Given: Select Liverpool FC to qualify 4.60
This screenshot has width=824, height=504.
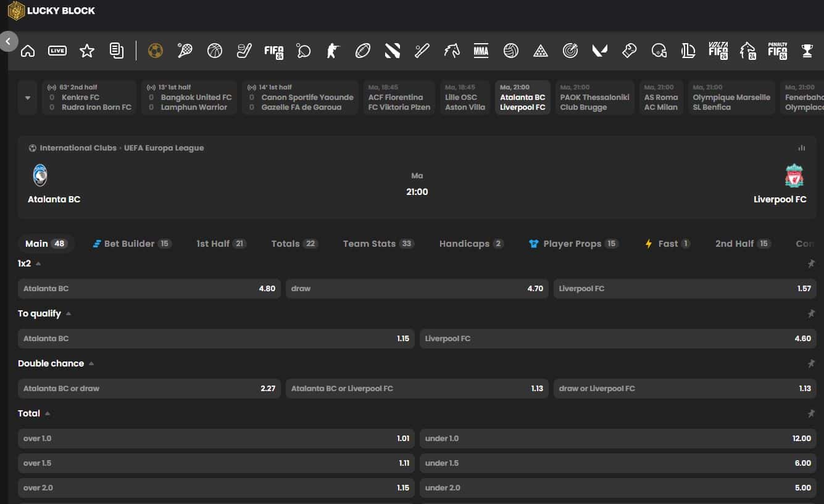Looking at the screenshot, I should [x=618, y=339].
